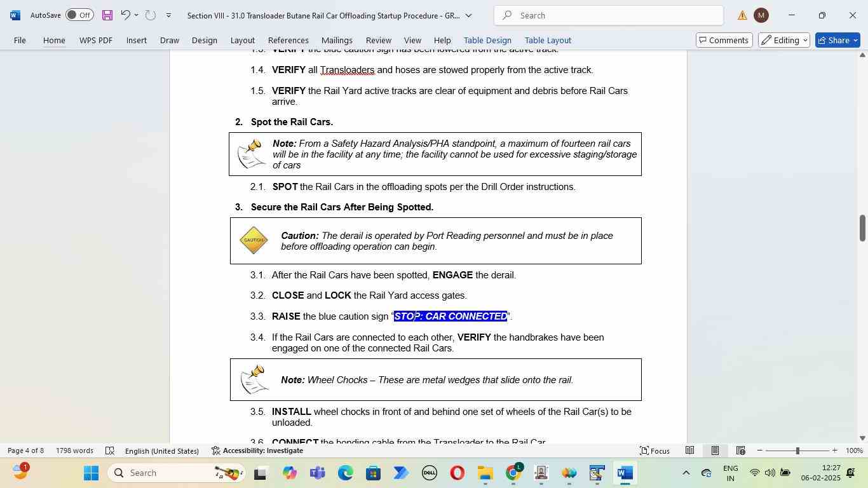Click the Save icon in title bar
The image size is (868, 488).
tap(107, 15)
